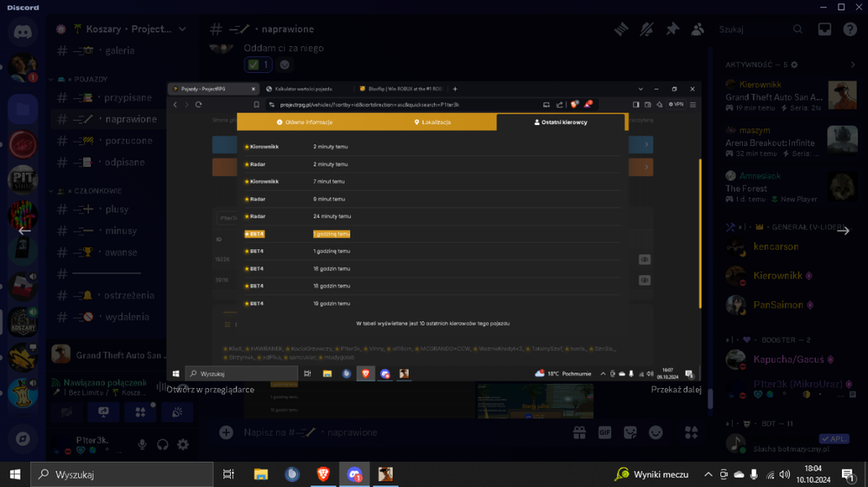Open the apps icon in chat bar
The image size is (868, 487).
pos(691,432)
